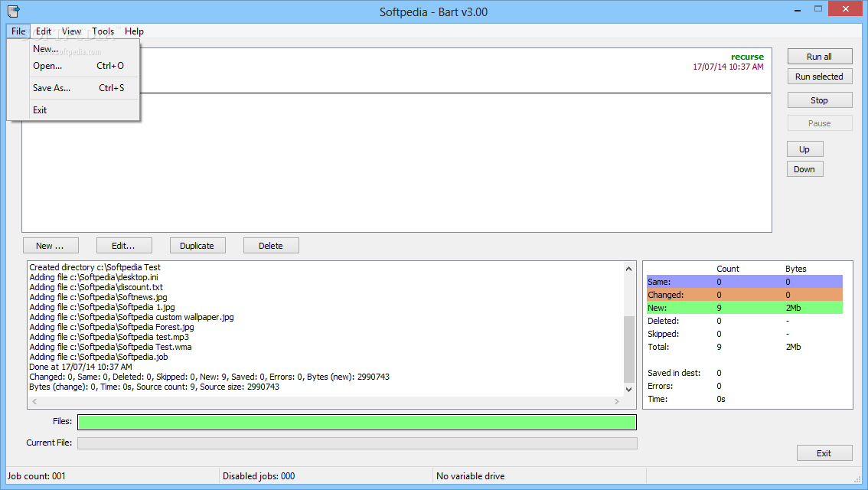The height and width of the screenshot is (490, 868).
Task: Click the Exit button at bottom right
Action: [x=824, y=453]
